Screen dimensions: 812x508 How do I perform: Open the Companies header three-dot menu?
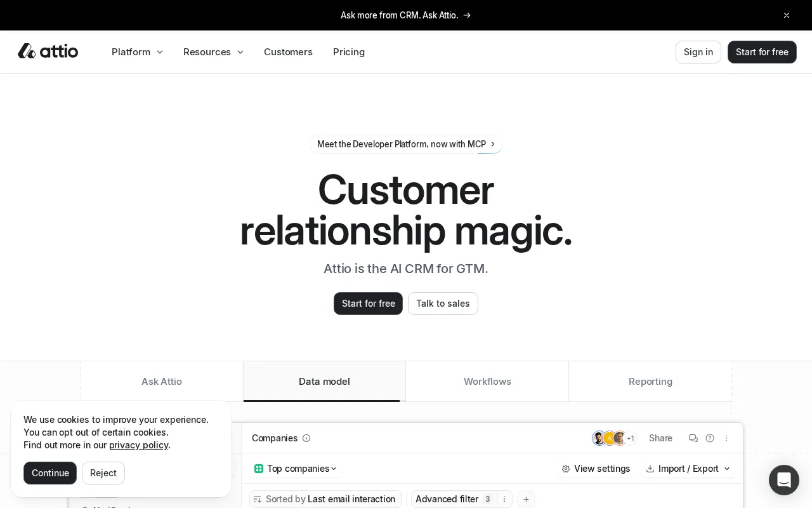[x=726, y=438]
